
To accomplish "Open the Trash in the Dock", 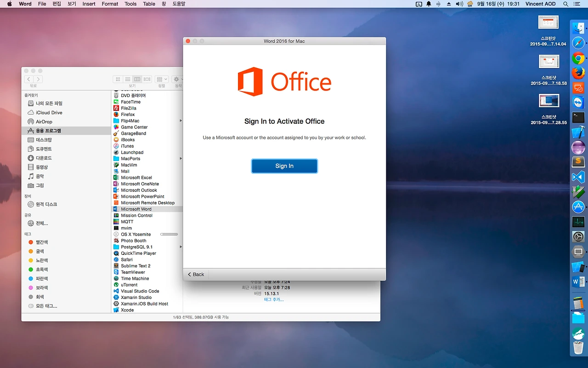I will [x=578, y=347].
